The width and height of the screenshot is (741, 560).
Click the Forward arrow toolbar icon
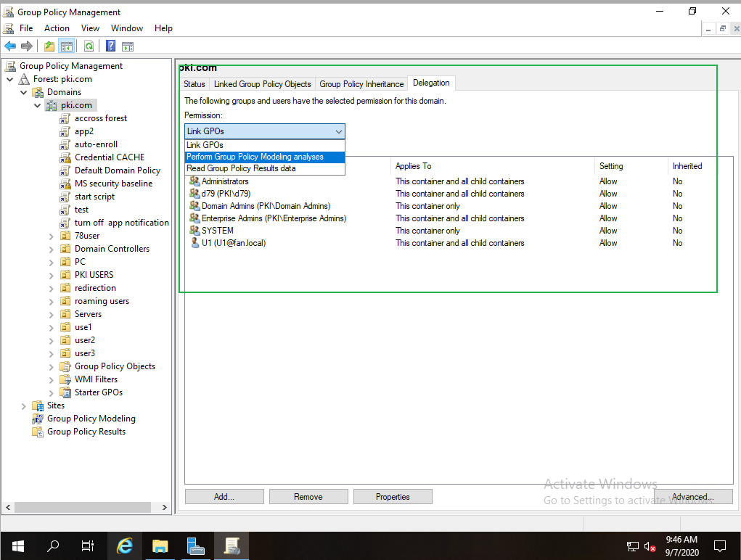[x=27, y=46]
